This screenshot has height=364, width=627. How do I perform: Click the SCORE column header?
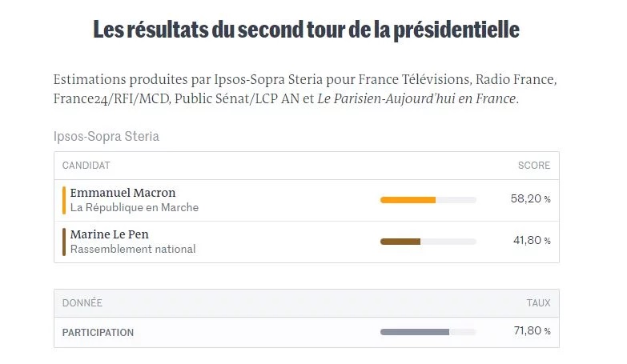point(534,166)
